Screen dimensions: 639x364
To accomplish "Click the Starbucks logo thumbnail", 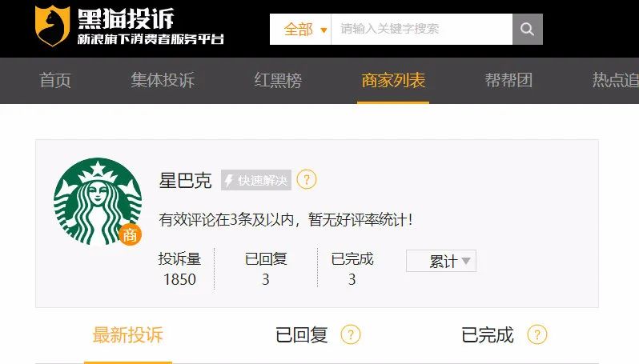I will [98, 202].
